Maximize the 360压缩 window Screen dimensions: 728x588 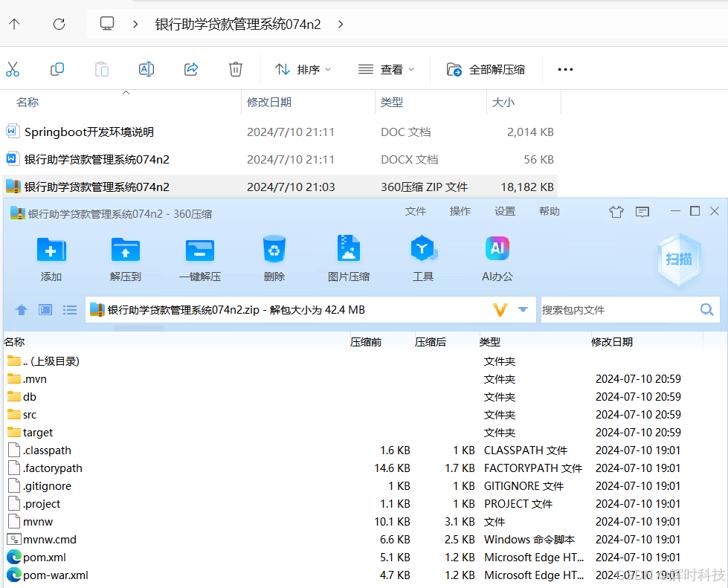coord(695,211)
